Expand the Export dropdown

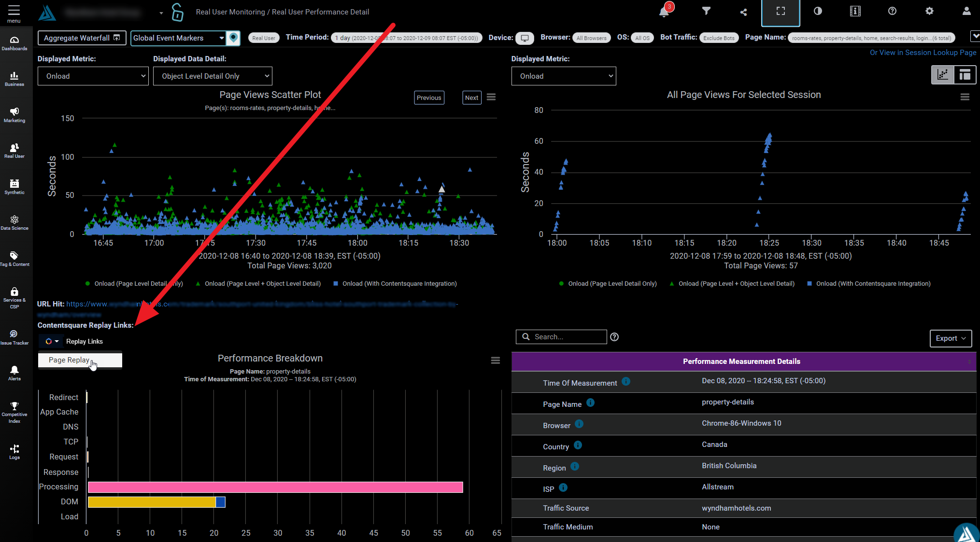pos(950,338)
